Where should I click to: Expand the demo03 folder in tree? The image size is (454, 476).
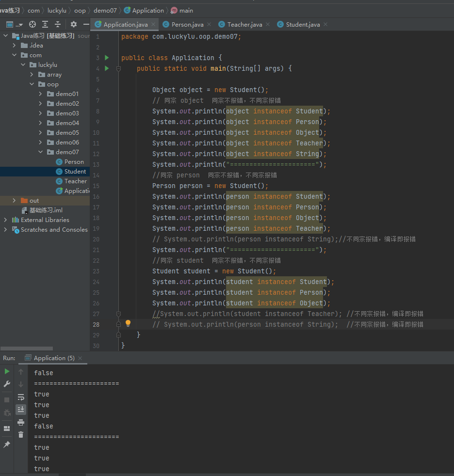pyautogui.click(x=41, y=113)
